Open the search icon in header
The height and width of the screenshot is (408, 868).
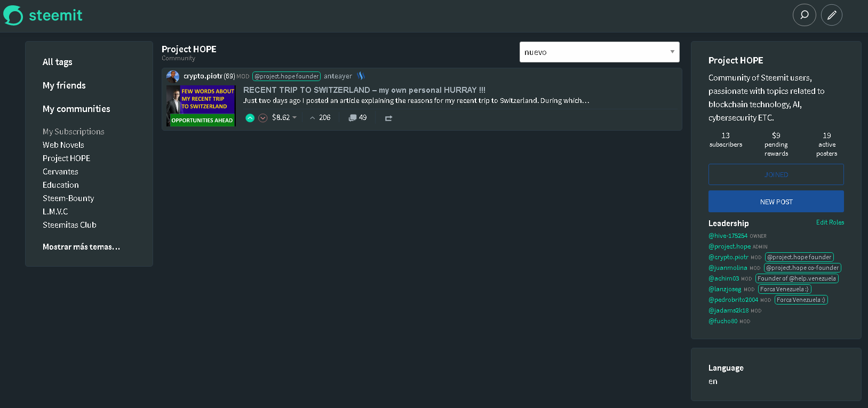[805, 15]
